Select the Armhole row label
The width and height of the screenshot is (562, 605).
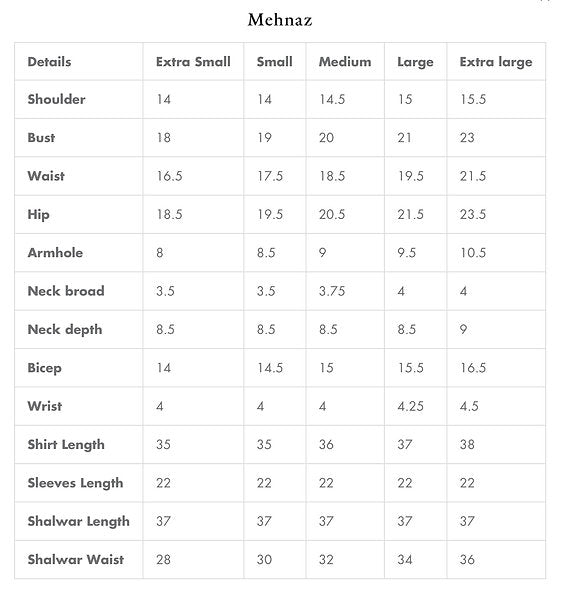tap(55, 253)
